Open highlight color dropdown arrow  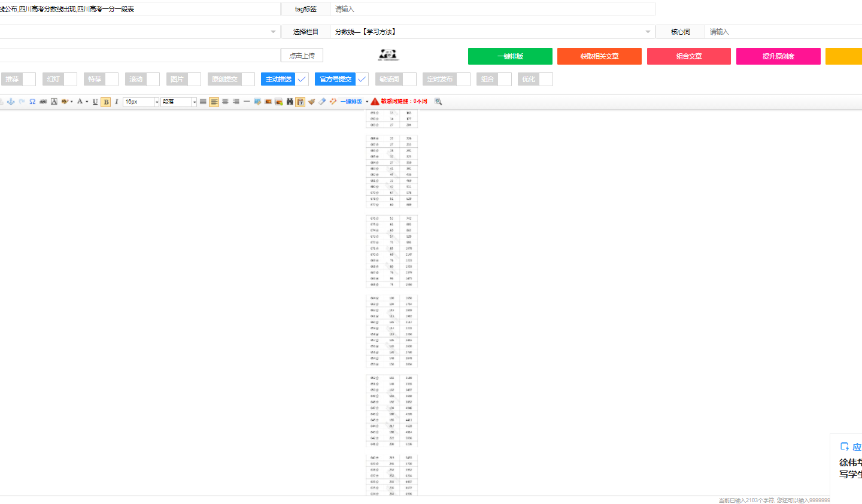[72, 102]
